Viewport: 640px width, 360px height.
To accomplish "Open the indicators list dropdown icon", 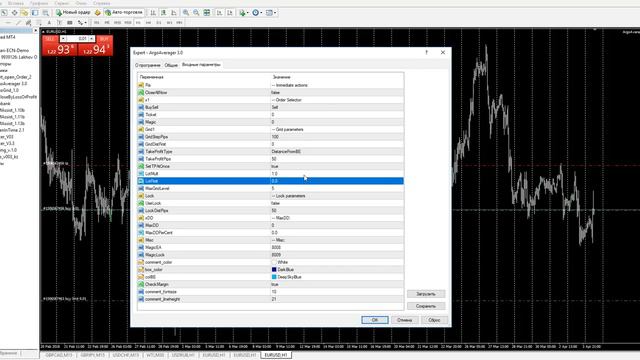I will coord(243,13).
